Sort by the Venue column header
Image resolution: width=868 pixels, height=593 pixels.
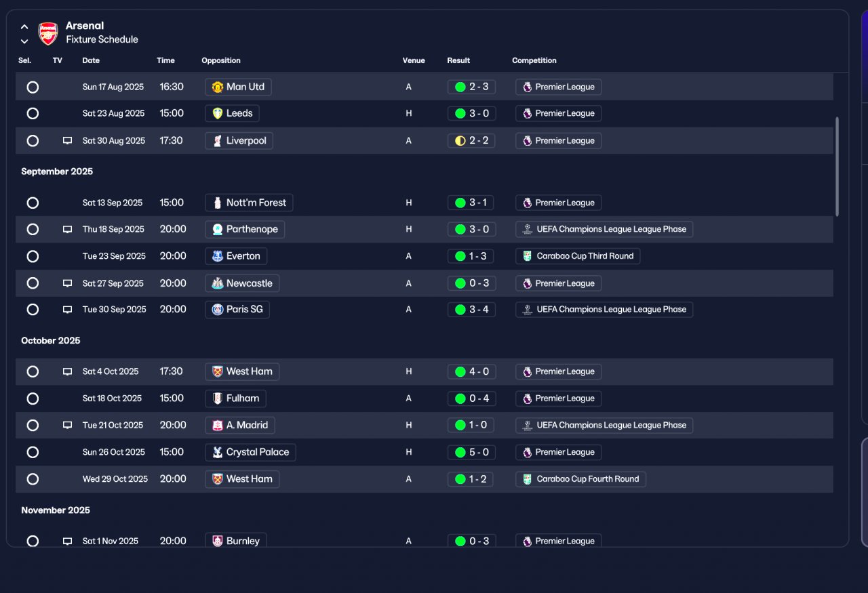pos(414,60)
